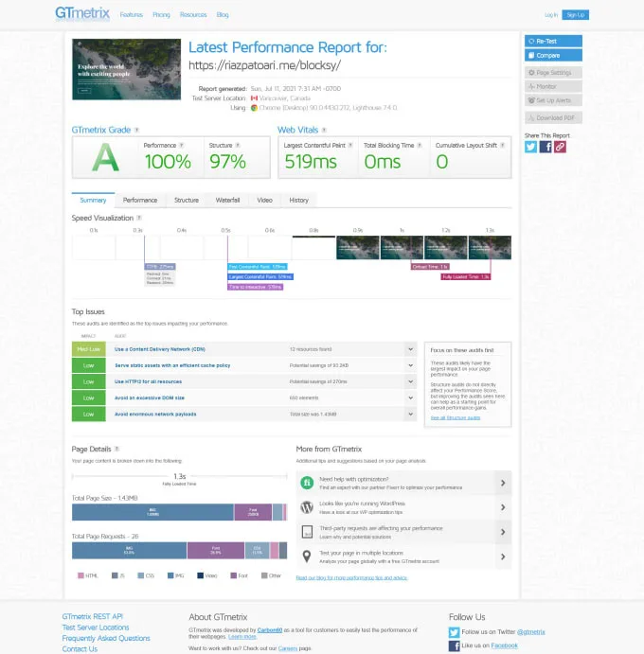Expand the Content Delivery Network audit
The height and width of the screenshot is (654, 644).
click(x=411, y=349)
